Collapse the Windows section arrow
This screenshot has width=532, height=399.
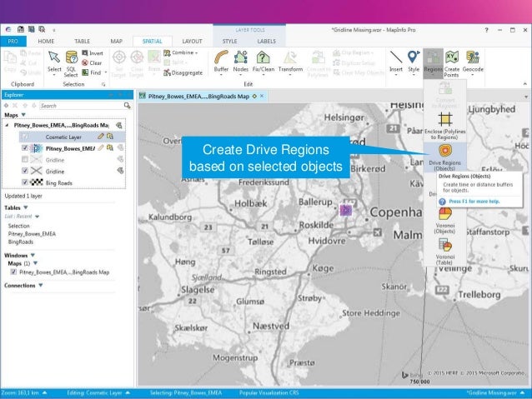click(x=33, y=255)
